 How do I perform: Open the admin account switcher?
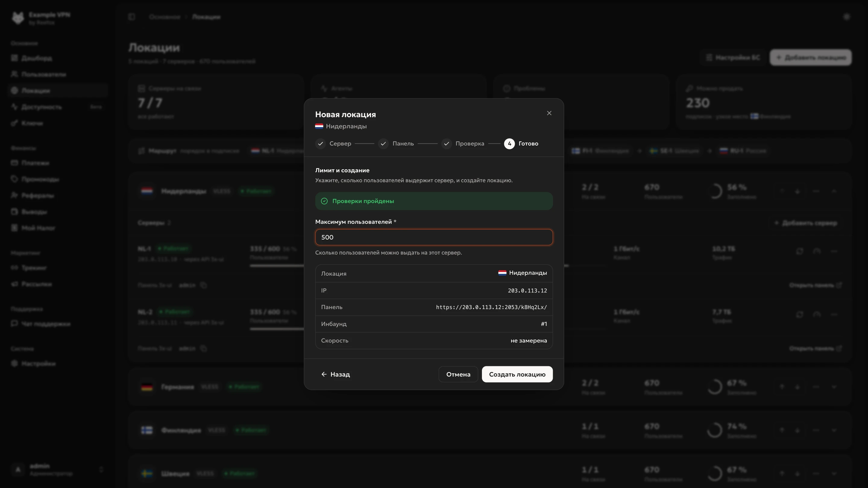(x=57, y=470)
